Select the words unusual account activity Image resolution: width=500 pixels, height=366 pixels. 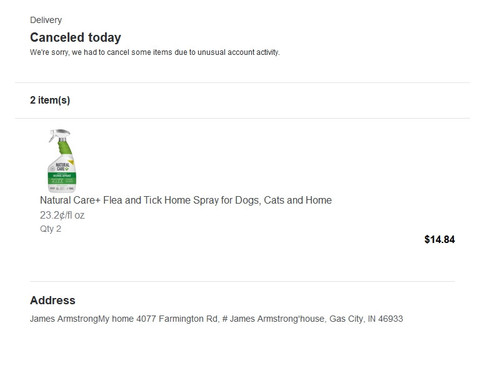pyautogui.click(x=238, y=52)
